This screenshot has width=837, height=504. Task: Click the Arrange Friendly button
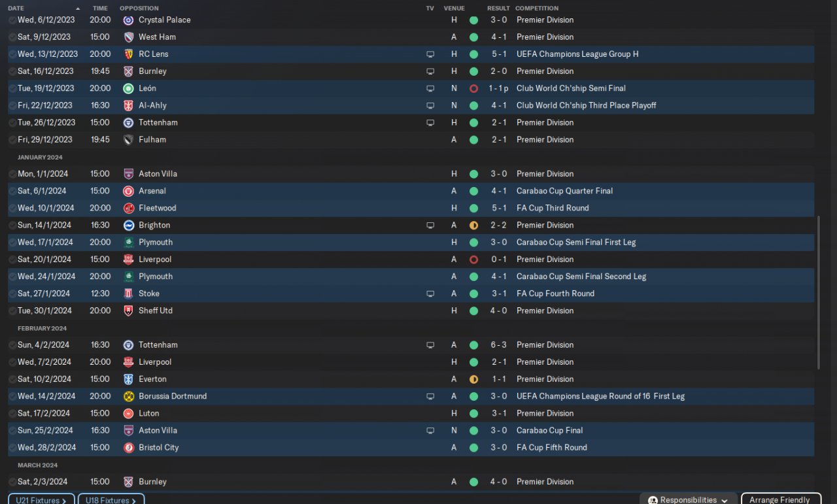pos(780,499)
